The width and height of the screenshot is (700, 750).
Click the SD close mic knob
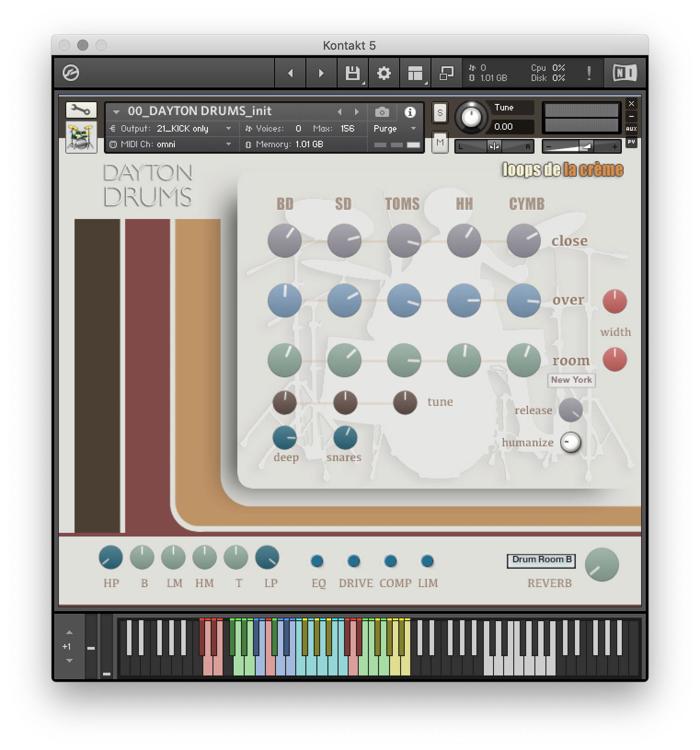pos(344,241)
